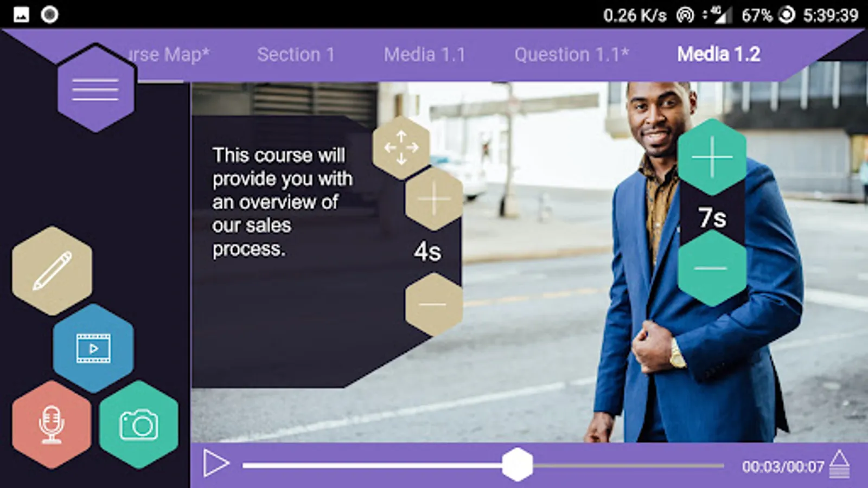Increase media duration with green plus hexagon
Image resolution: width=868 pixels, height=488 pixels.
click(x=712, y=157)
